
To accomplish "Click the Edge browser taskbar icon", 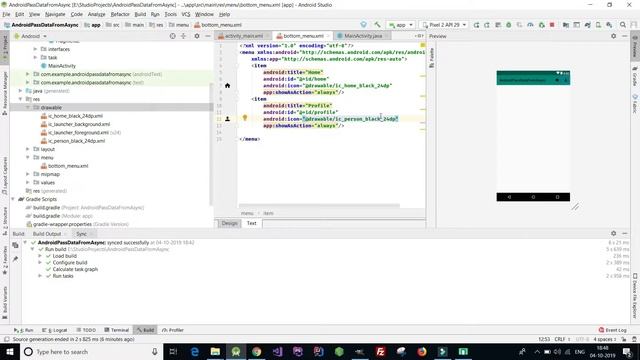I will pos(194,351).
